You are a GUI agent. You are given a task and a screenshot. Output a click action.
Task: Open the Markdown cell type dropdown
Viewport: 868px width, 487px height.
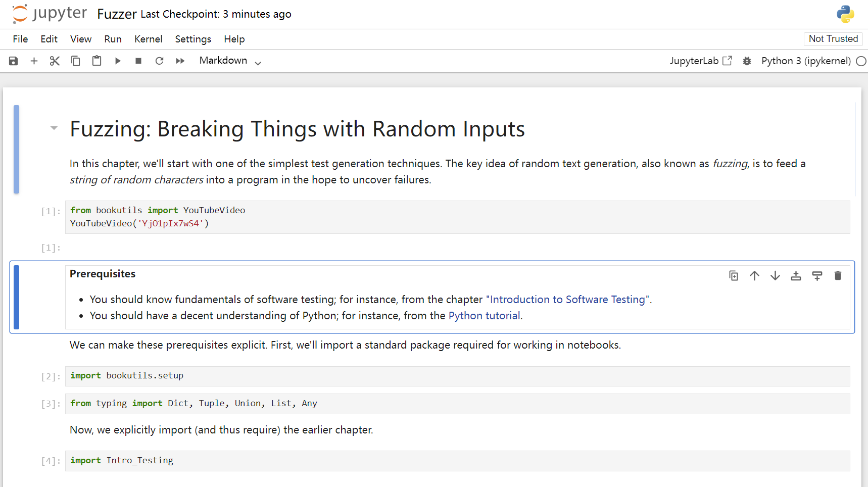(230, 61)
